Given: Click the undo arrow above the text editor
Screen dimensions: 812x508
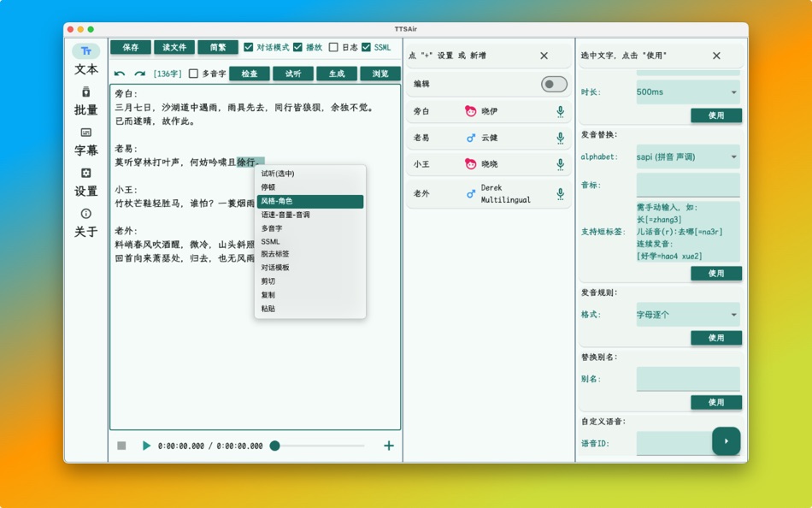Looking at the screenshot, I should (121, 73).
